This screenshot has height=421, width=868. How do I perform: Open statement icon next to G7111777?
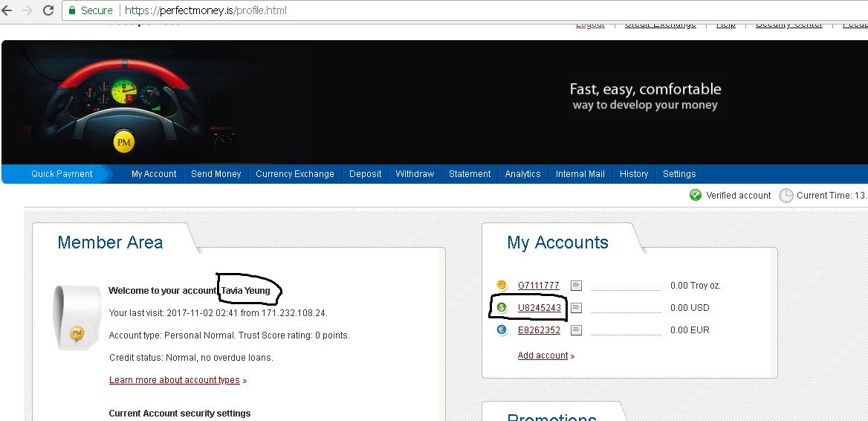click(x=576, y=286)
